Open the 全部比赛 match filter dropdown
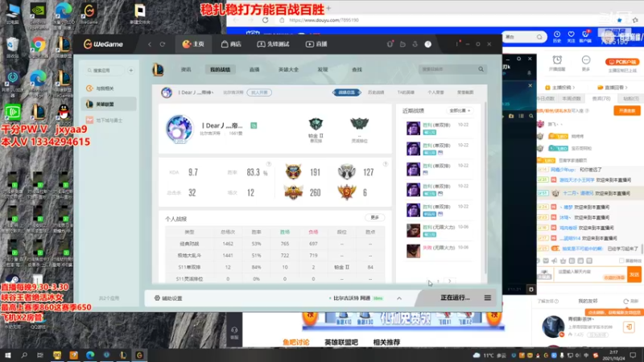Screen dimensions: 644x362 click(459, 110)
